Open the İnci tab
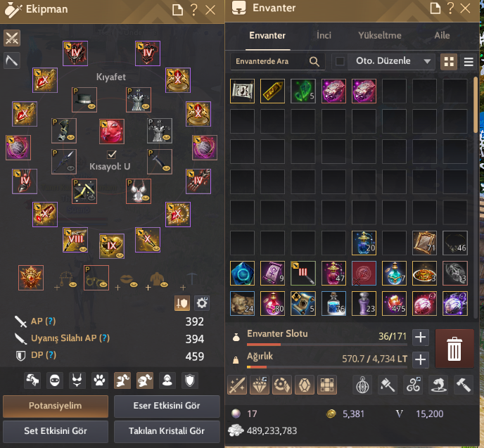The width and height of the screenshot is (484, 448). pyautogui.click(x=324, y=35)
